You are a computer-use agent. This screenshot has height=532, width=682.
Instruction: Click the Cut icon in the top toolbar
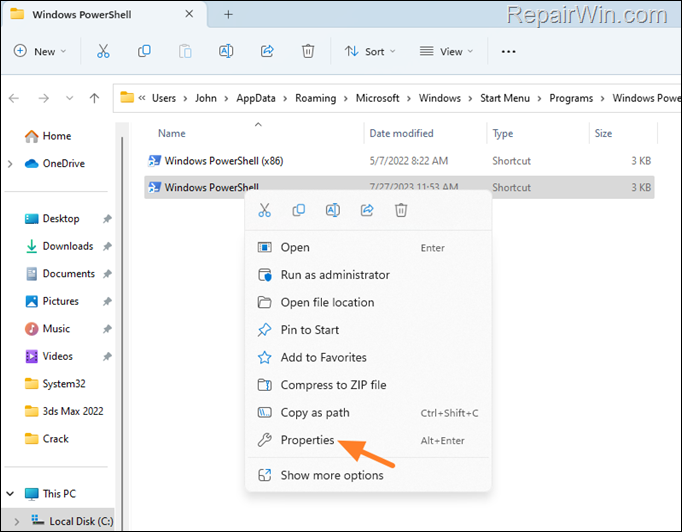pyautogui.click(x=103, y=51)
